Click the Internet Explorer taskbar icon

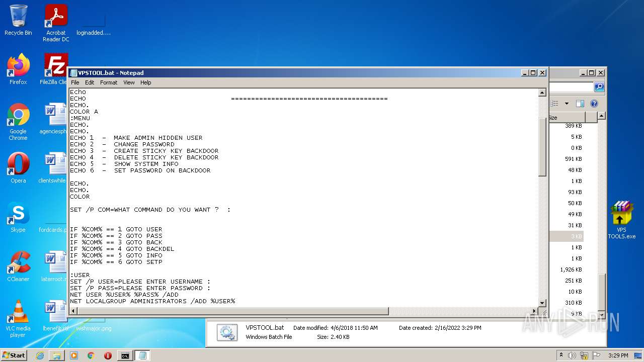coord(40,355)
